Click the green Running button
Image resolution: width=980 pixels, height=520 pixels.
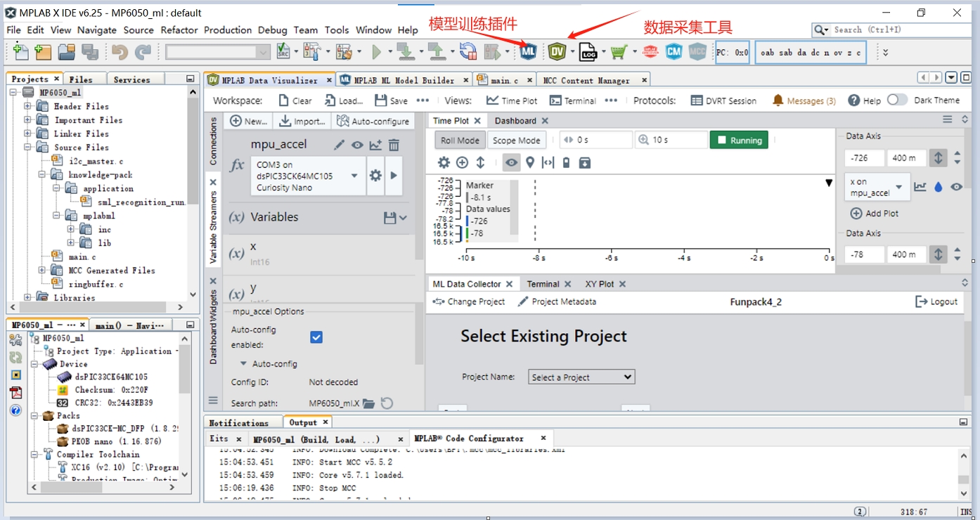click(x=739, y=140)
